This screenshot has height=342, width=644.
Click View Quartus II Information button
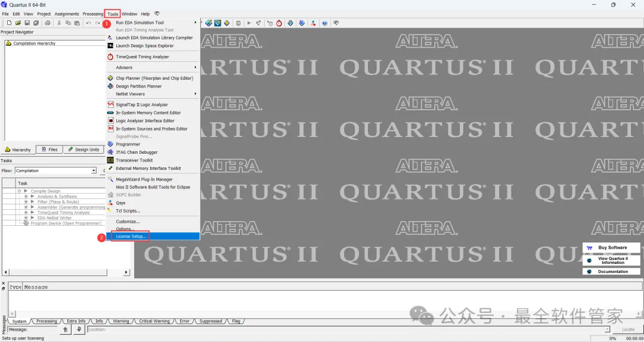(x=611, y=260)
